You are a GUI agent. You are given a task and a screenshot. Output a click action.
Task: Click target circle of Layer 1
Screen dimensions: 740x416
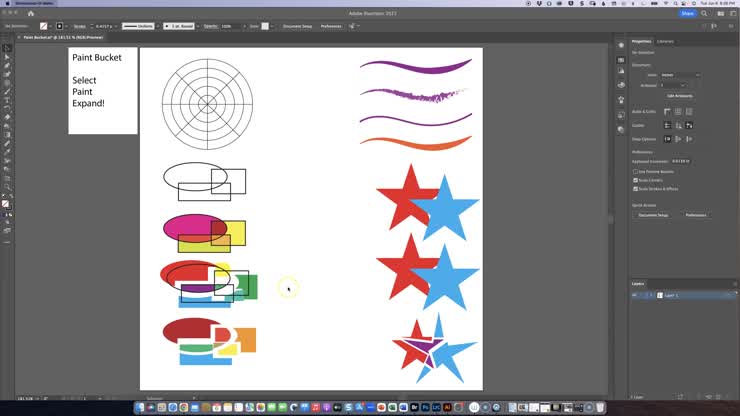(727, 296)
